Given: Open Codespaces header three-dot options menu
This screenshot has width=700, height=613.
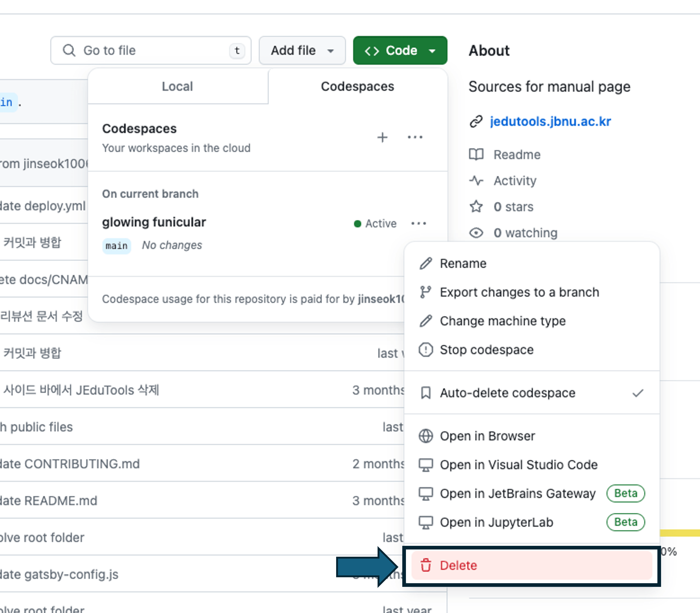Looking at the screenshot, I should pyautogui.click(x=415, y=138).
